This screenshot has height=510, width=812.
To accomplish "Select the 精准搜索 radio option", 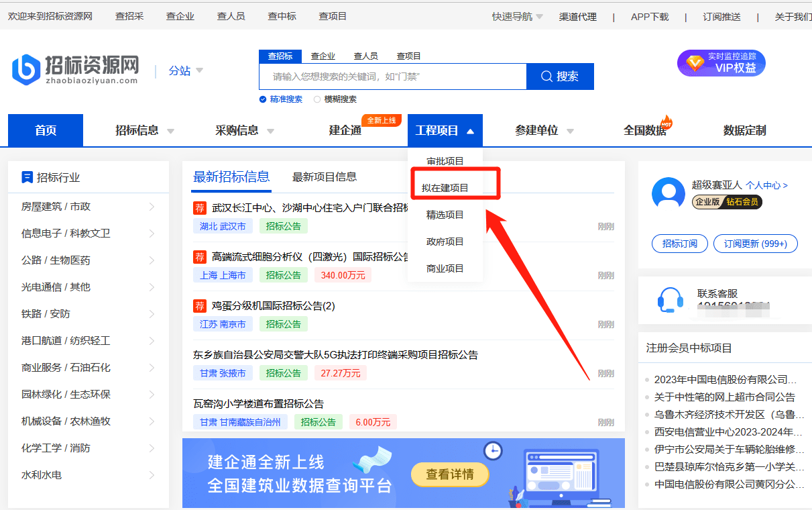I will 263,99.
